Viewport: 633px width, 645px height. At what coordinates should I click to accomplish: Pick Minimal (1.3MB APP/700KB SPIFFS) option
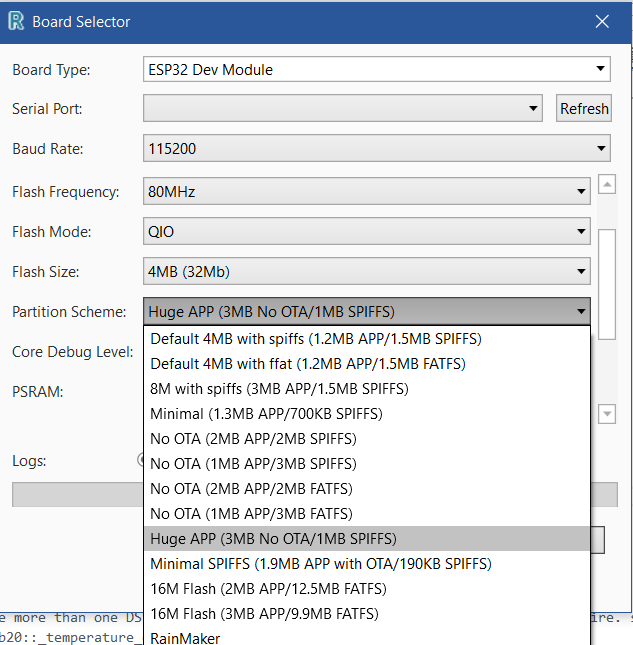[x=266, y=413]
